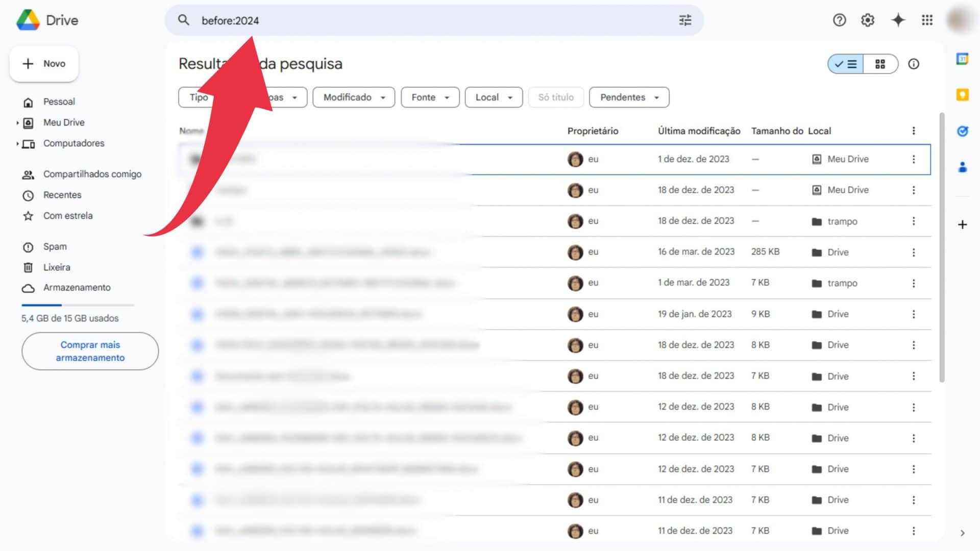Click the storage usage bar
The height and width of the screenshot is (551, 980).
pyautogui.click(x=78, y=306)
